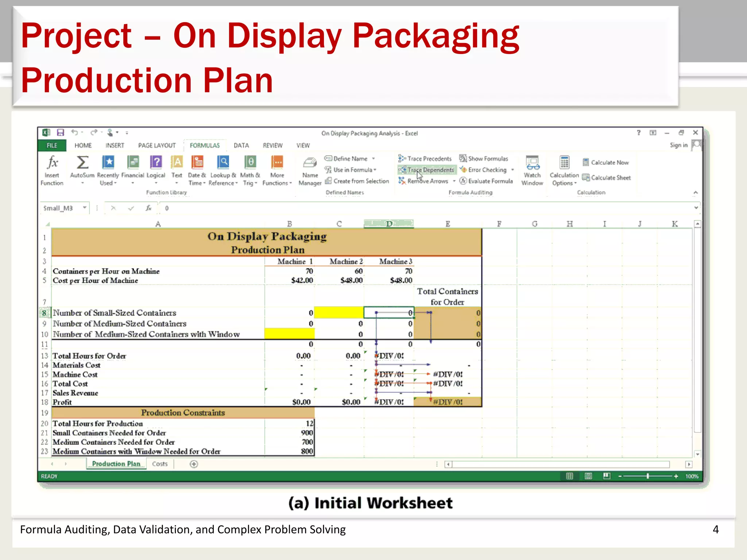The image size is (747, 560).
Task: Collapse the ribbon with the chevron
Action: 695,192
